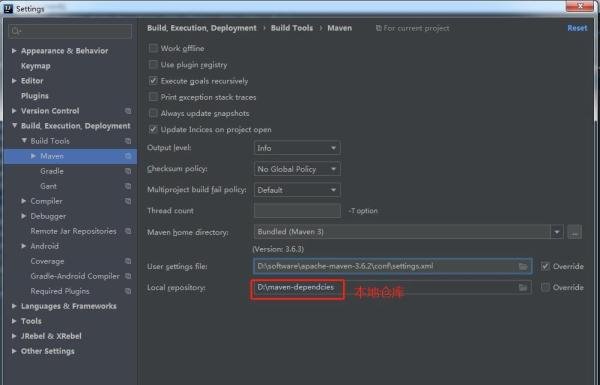Select Plugins in settings tree
The width and height of the screenshot is (600, 385).
click(35, 96)
